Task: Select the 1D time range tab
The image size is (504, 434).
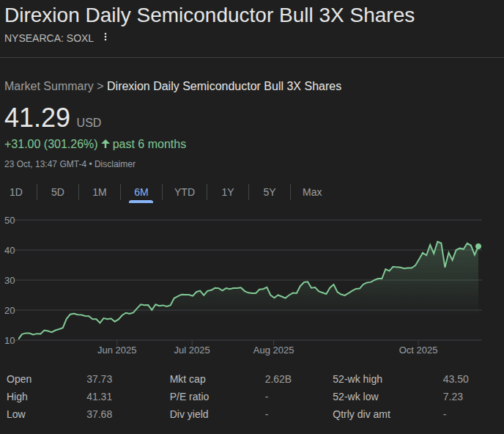Action: click(16, 192)
